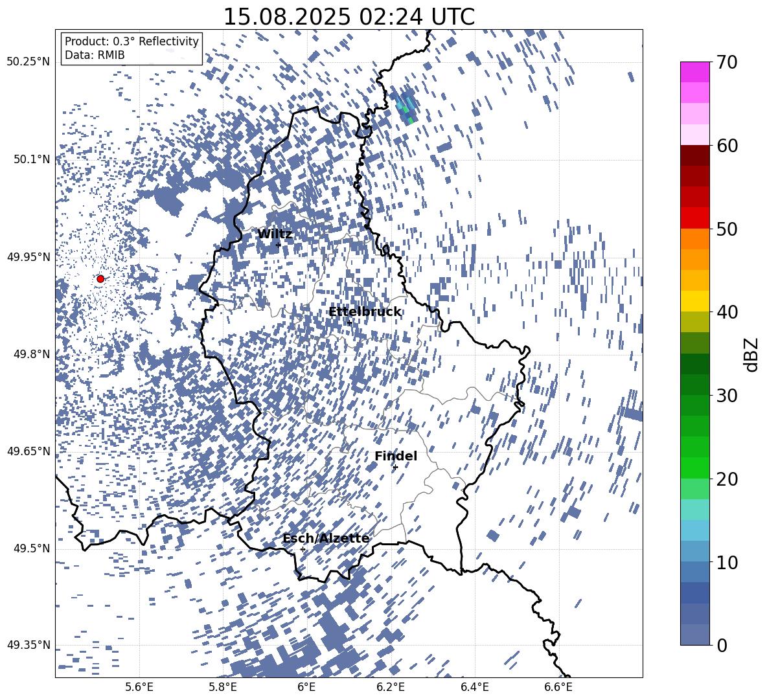The width and height of the screenshot is (767, 700).
Task: Click the 49.95°N latitude label
Action: (29, 256)
